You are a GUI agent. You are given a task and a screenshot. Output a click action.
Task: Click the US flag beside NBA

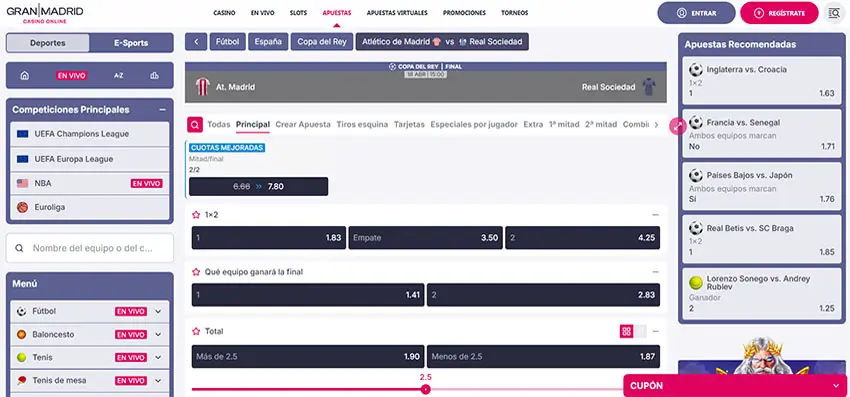point(22,183)
